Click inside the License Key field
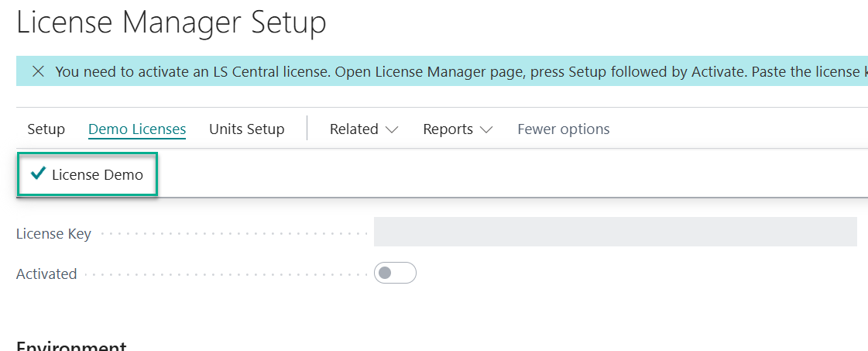 pos(615,232)
